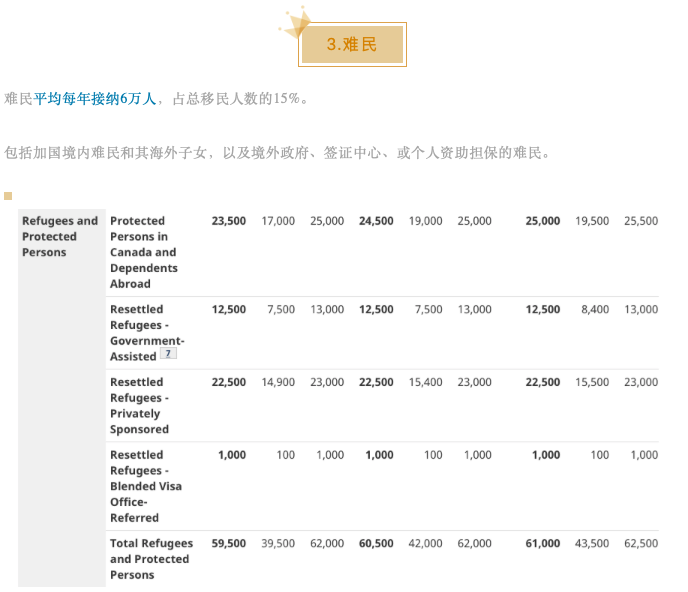Screen dimensions: 688x592
Task: Click the value 43,500 in the total row
Action: (x=592, y=543)
